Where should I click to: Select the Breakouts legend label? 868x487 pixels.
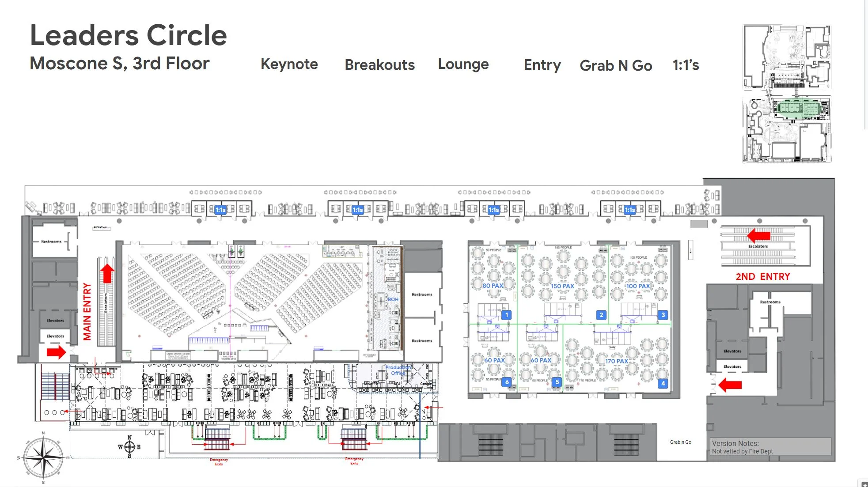click(x=379, y=65)
